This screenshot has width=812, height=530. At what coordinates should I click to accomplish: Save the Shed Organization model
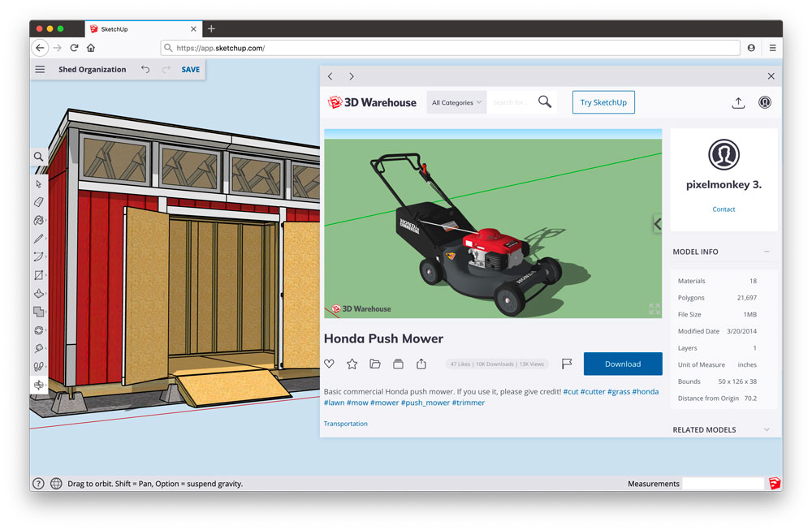(190, 69)
